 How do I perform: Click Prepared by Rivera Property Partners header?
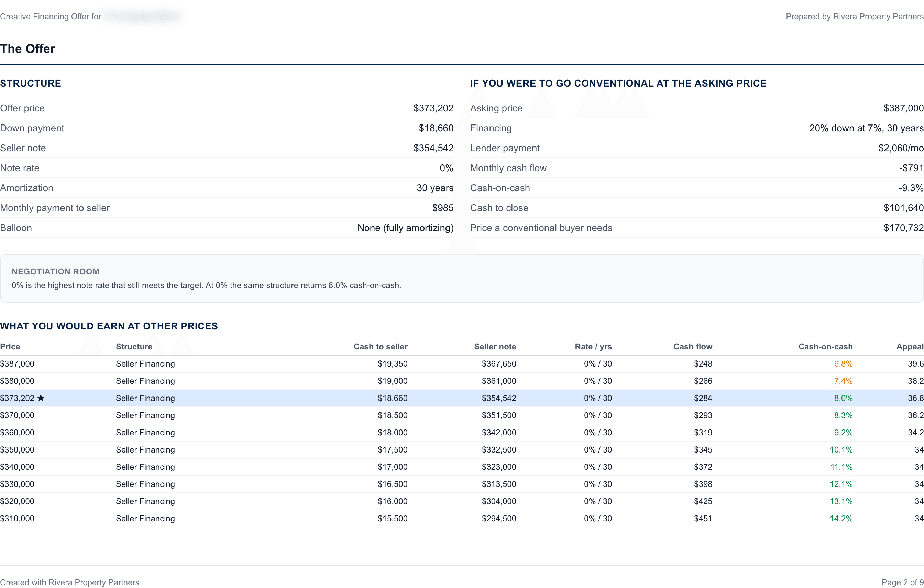[855, 17]
